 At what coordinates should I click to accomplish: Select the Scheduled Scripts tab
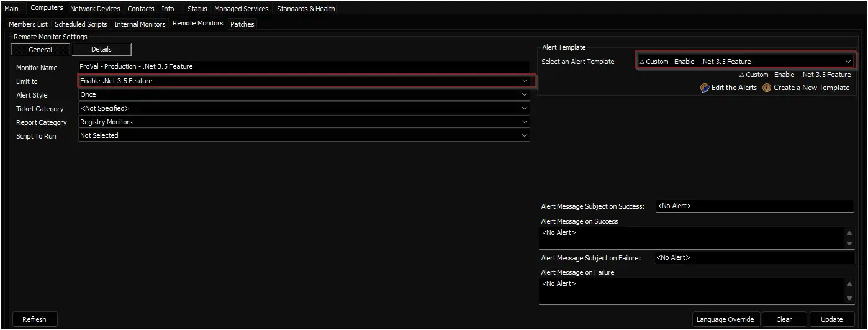pyautogui.click(x=81, y=24)
